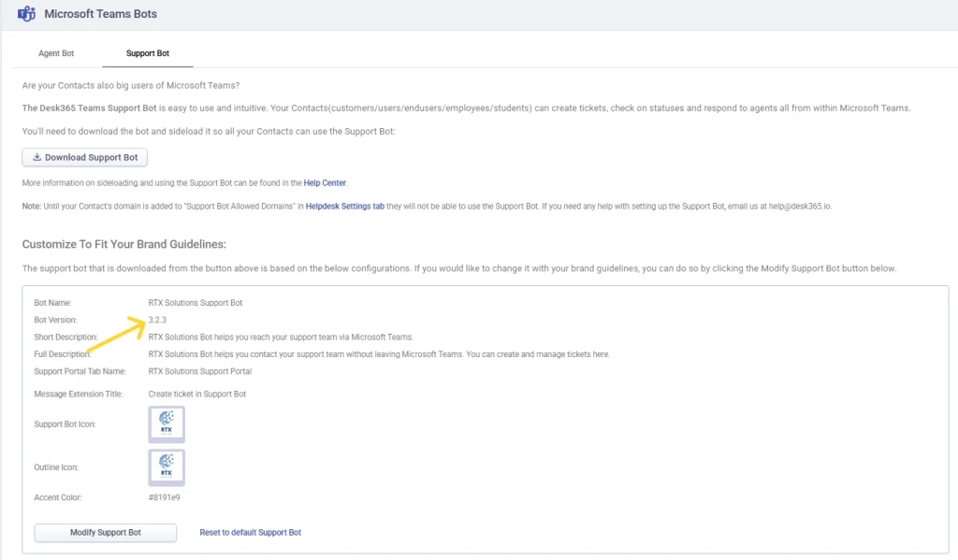This screenshot has height=560, width=958.
Task: Click the Message Extension Title label
Action: 79,394
